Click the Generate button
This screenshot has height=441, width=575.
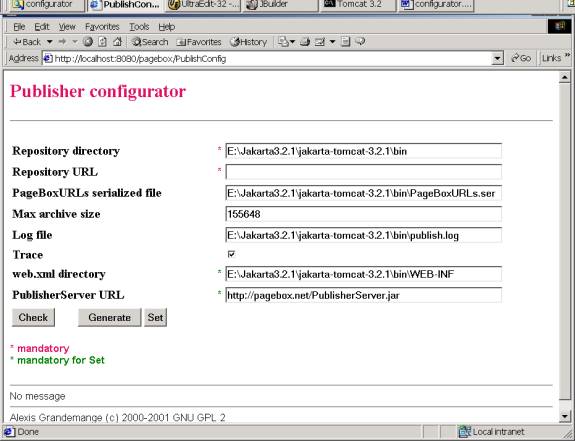(x=110, y=317)
